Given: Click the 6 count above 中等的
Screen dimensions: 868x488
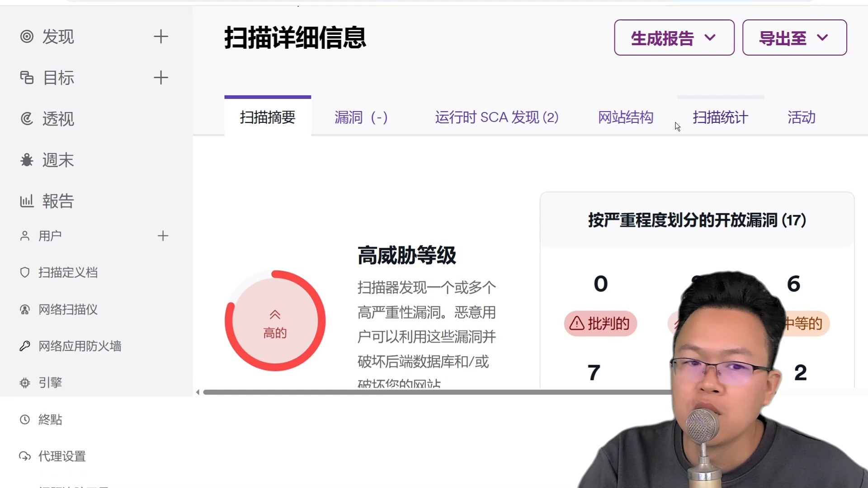Looking at the screenshot, I should (x=794, y=284).
